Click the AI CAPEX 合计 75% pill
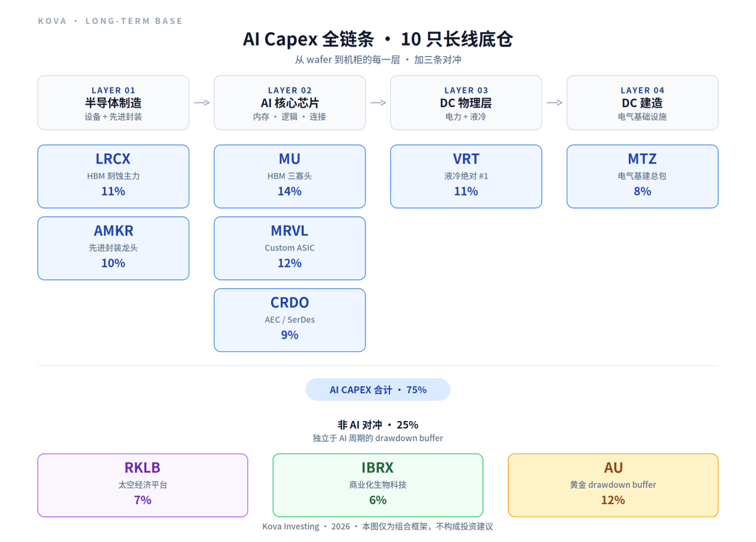The width and height of the screenshot is (756, 542). [x=378, y=389]
